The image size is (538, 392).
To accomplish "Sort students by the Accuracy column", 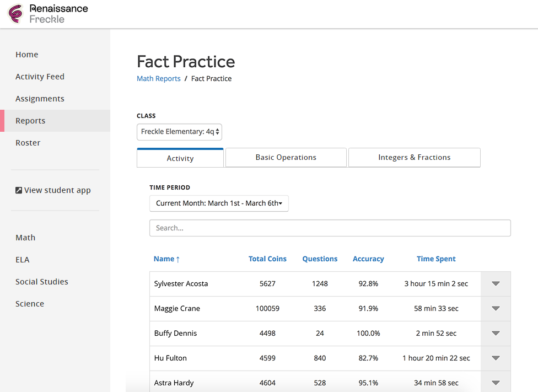I will coord(368,259).
